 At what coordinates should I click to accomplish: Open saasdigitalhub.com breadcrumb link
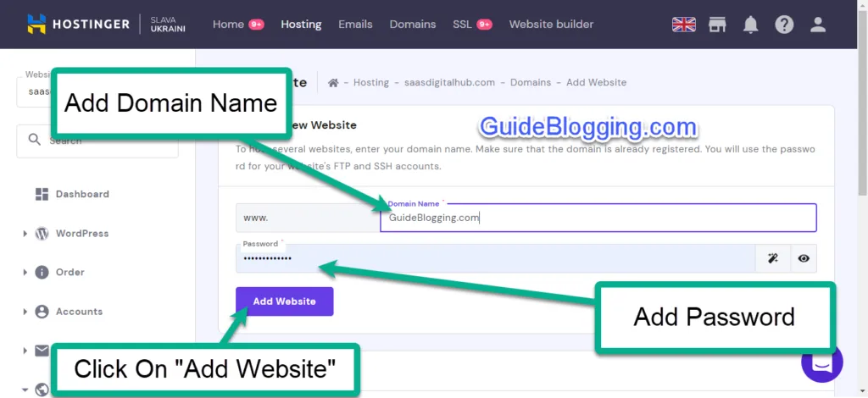448,83
